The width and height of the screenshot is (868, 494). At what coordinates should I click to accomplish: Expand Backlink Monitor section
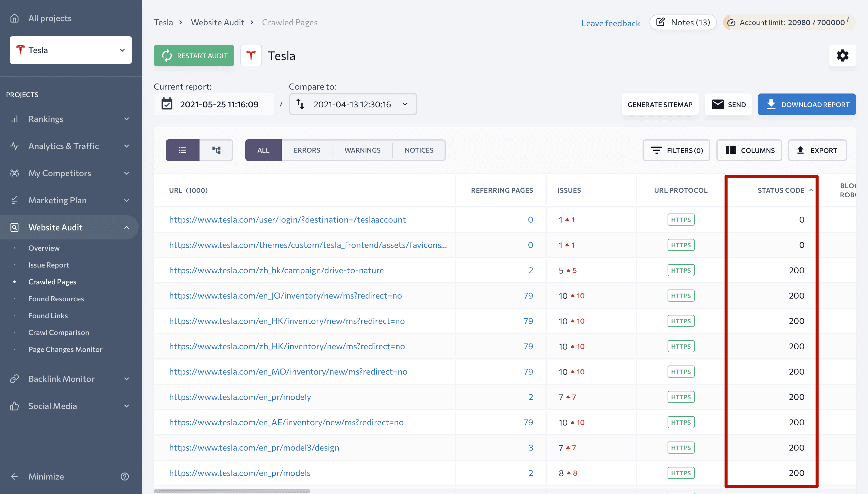[x=127, y=379]
